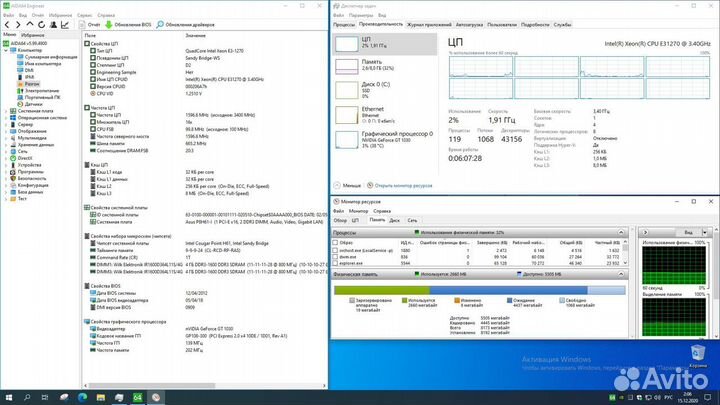The image size is (720, 405).
Task: Expand the DirectX tree node
Action: click(x=6, y=158)
